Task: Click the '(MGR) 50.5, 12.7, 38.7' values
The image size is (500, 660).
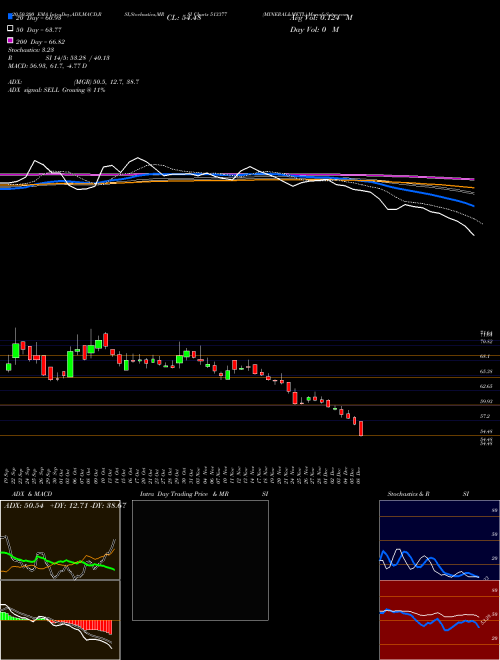Action: (106, 82)
